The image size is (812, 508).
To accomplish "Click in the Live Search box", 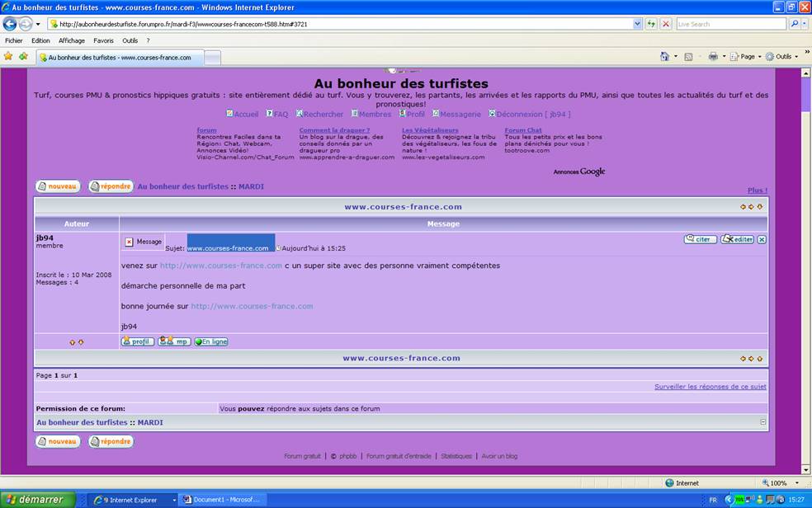I will [x=731, y=24].
